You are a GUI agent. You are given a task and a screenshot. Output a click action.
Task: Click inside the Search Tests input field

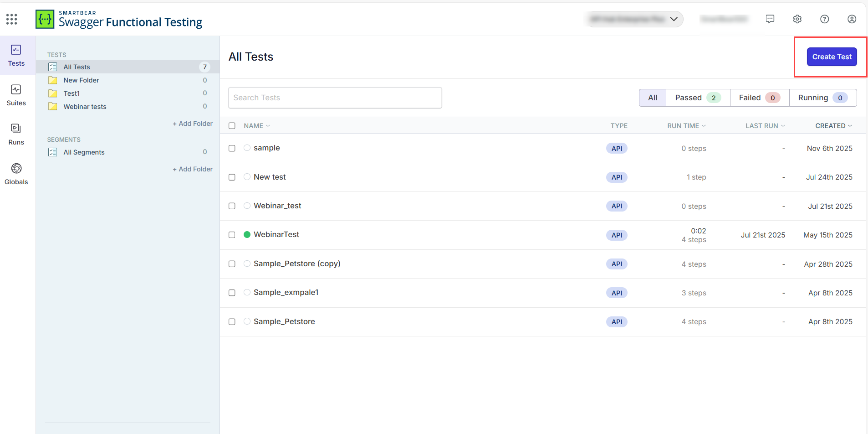tap(335, 98)
